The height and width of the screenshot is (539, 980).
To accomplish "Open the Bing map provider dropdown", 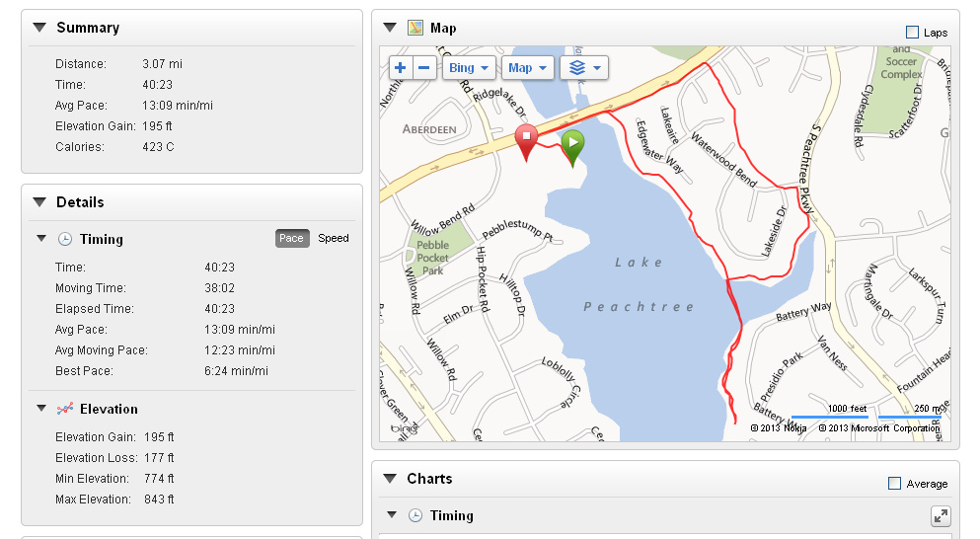I will tap(469, 68).
